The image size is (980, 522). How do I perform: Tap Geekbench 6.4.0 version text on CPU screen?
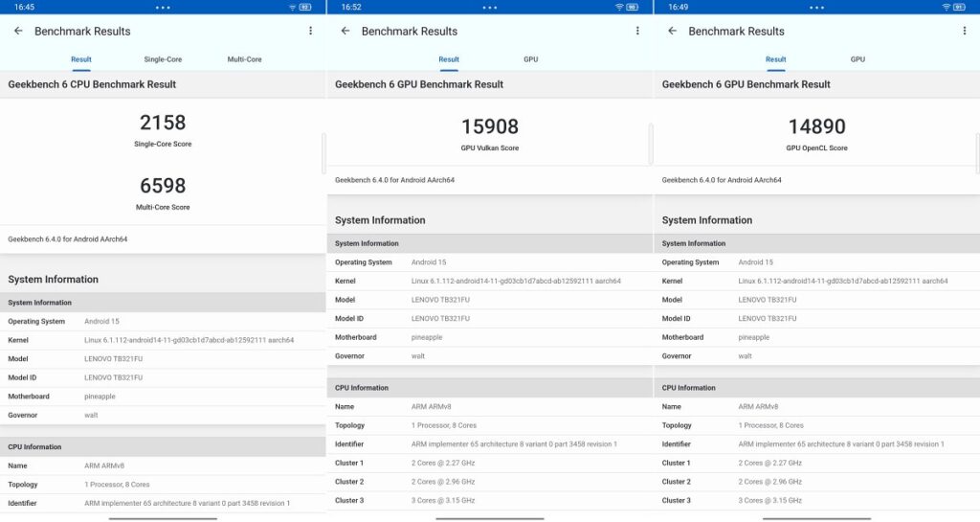coord(68,238)
